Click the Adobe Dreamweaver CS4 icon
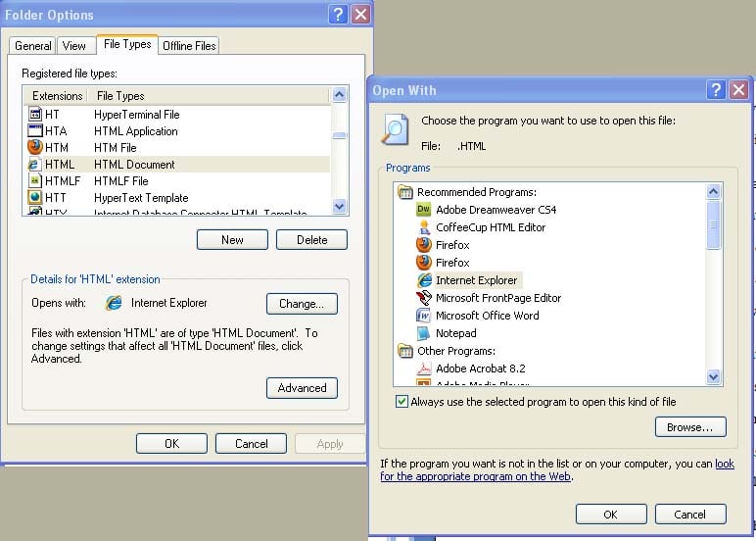 tap(423, 210)
